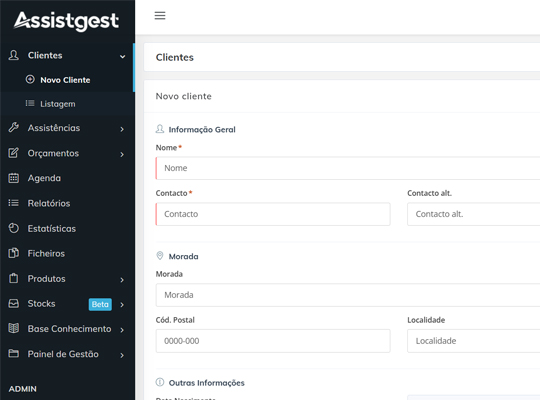Click the book icon for Base Conhecimento
The image size is (540, 400).
point(13,328)
